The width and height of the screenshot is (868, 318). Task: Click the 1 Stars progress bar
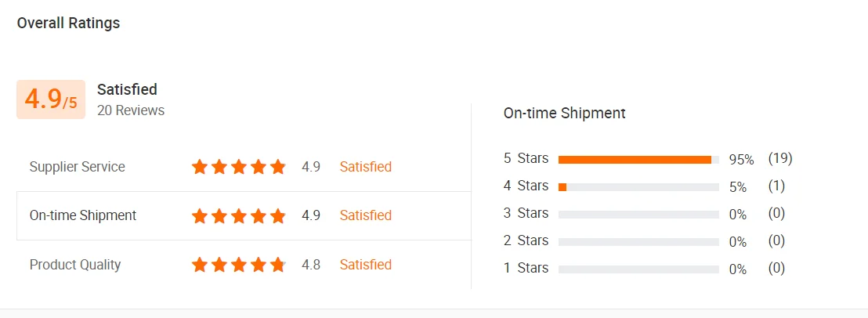(x=638, y=269)
